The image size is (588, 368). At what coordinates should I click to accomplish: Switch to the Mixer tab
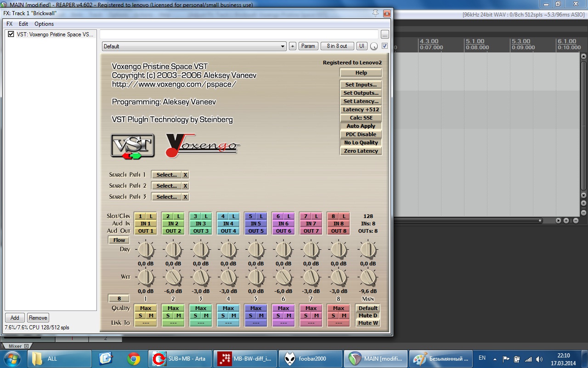click(x=15, y=346)
